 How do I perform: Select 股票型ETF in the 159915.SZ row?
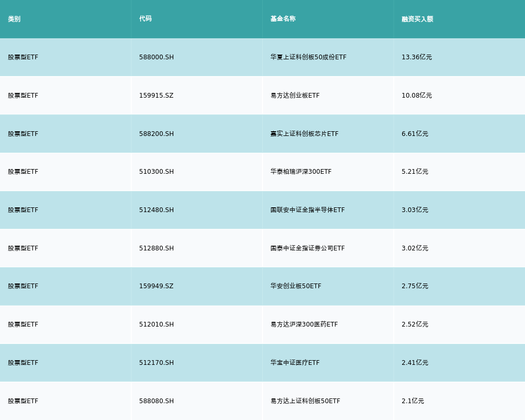tap(23, 96)
